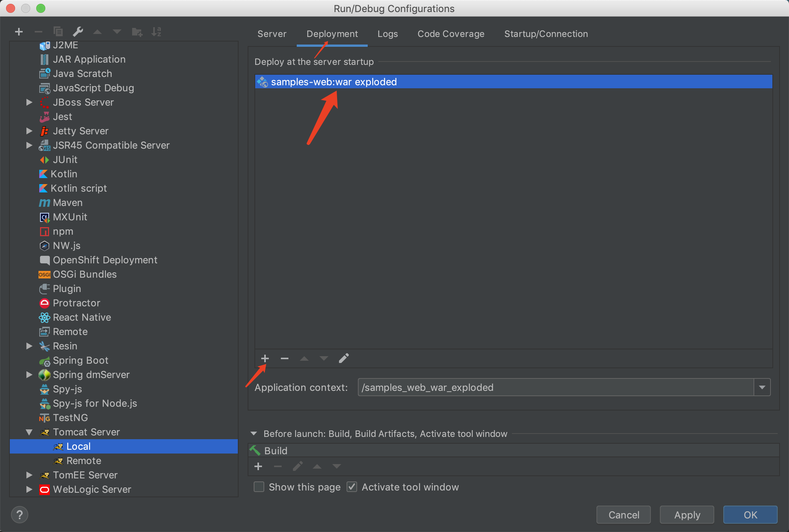Open Code Coverage tab
Image resolution: width=789 pixels, height=532 pixels.
tap(451, 34)
